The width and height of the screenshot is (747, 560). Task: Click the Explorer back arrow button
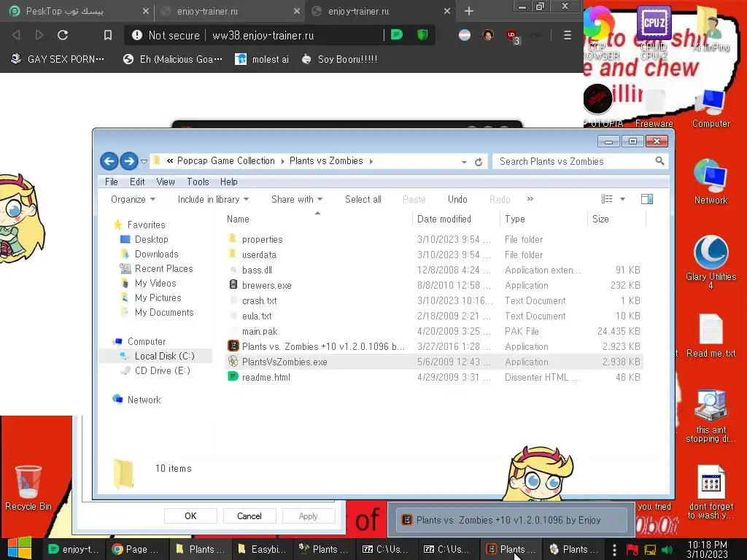pyautogui.click(x=109, y=161)
